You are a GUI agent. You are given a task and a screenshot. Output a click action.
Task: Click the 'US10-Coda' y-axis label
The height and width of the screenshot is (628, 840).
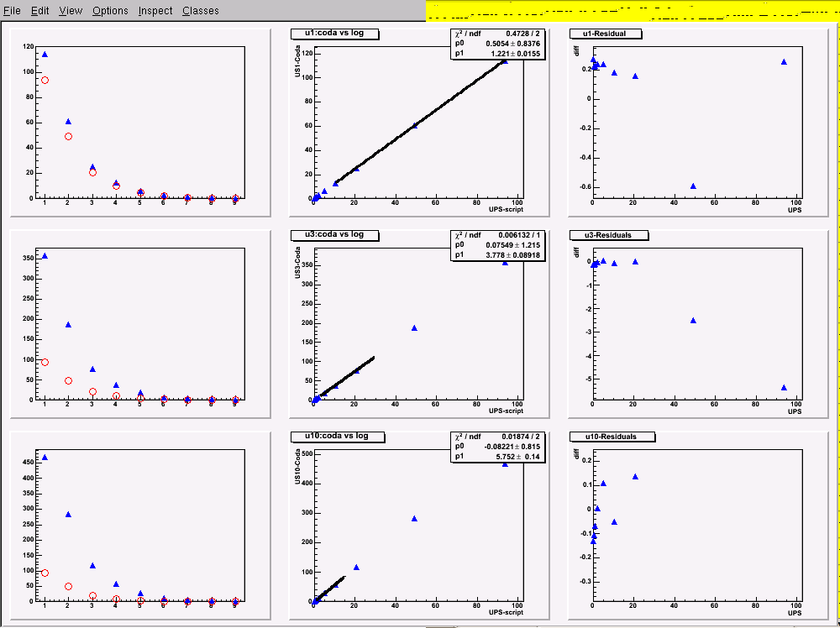pos(298,468)
